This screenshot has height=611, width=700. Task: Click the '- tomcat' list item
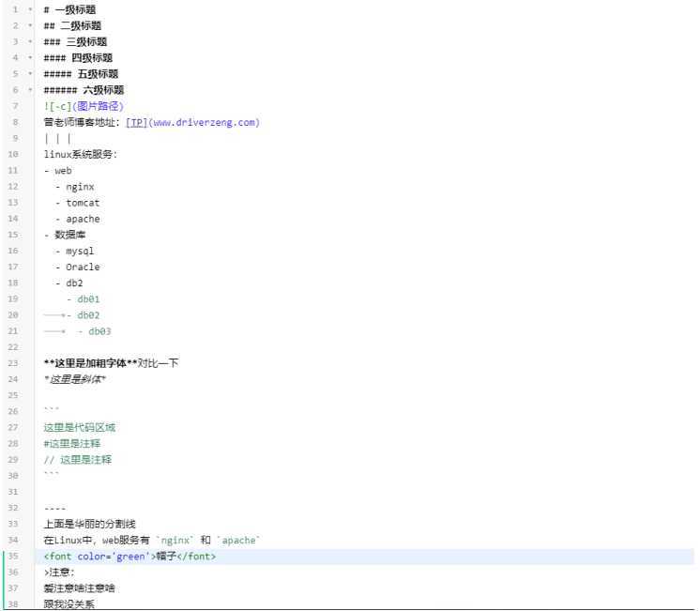77,203
